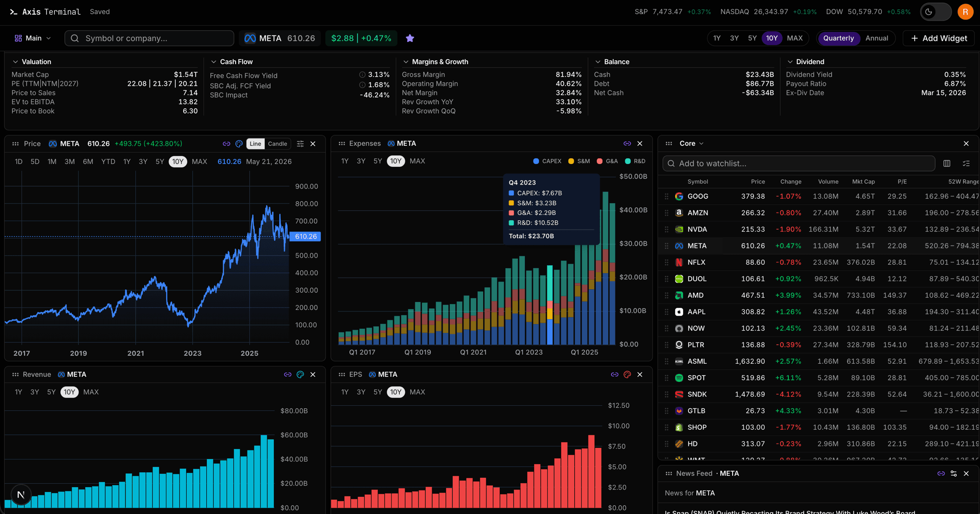The height and width of the screenshot is (514, 980).
Task: Open the Price widget color palette icon
Action: coord(239,144)
